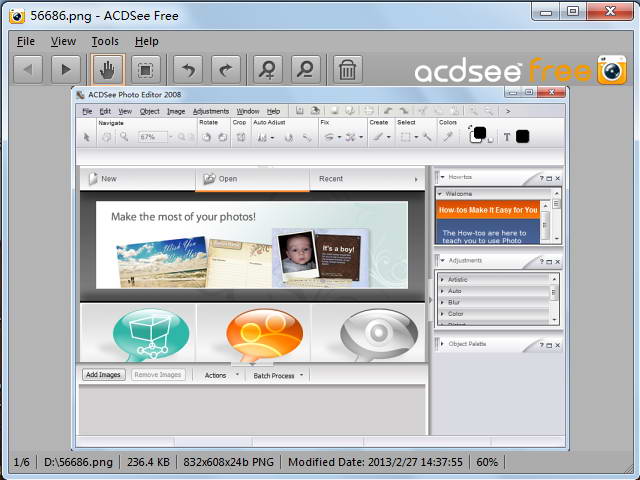Open the Adjustments menu in Photo Editor 2008

pos(211,111)
